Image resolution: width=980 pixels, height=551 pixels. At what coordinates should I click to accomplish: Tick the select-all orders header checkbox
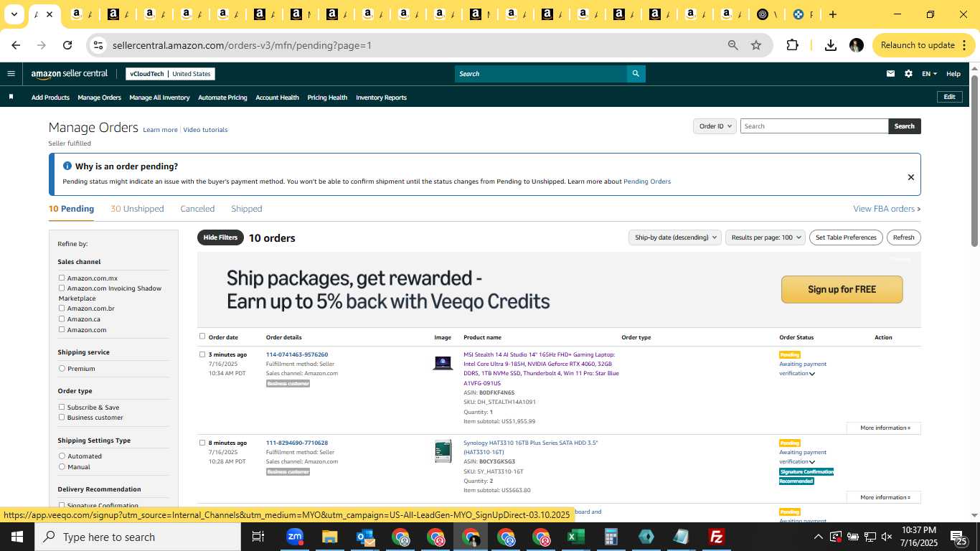coord(202,336)
